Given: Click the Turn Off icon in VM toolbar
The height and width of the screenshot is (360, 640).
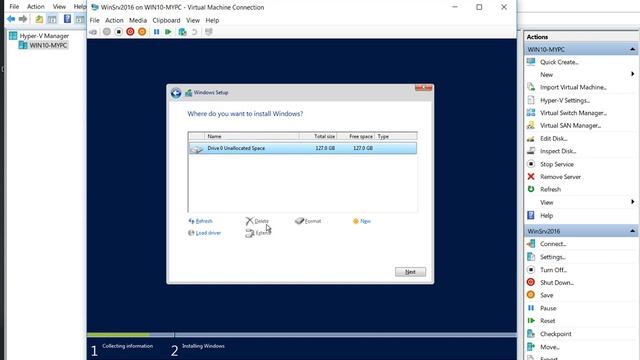Looking at the screenshot, I should coord(118,32).
